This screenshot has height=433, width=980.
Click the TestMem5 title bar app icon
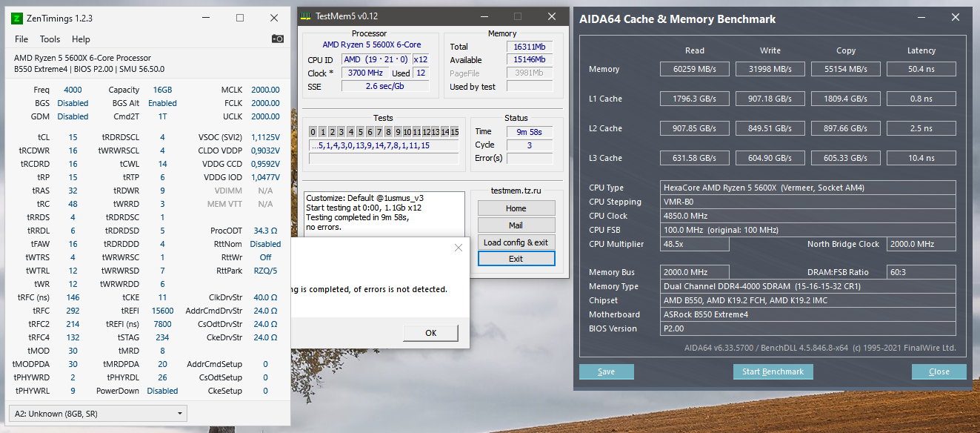[x=307, y=16]
